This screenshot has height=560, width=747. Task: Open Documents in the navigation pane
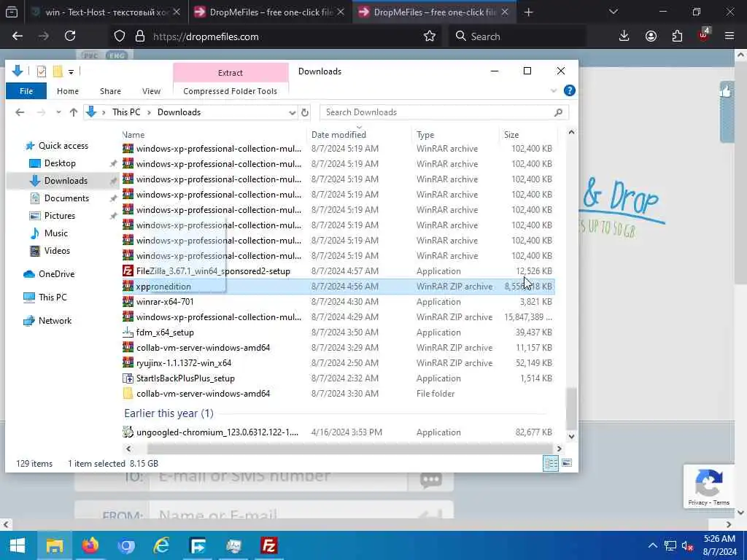coord(66,198)
